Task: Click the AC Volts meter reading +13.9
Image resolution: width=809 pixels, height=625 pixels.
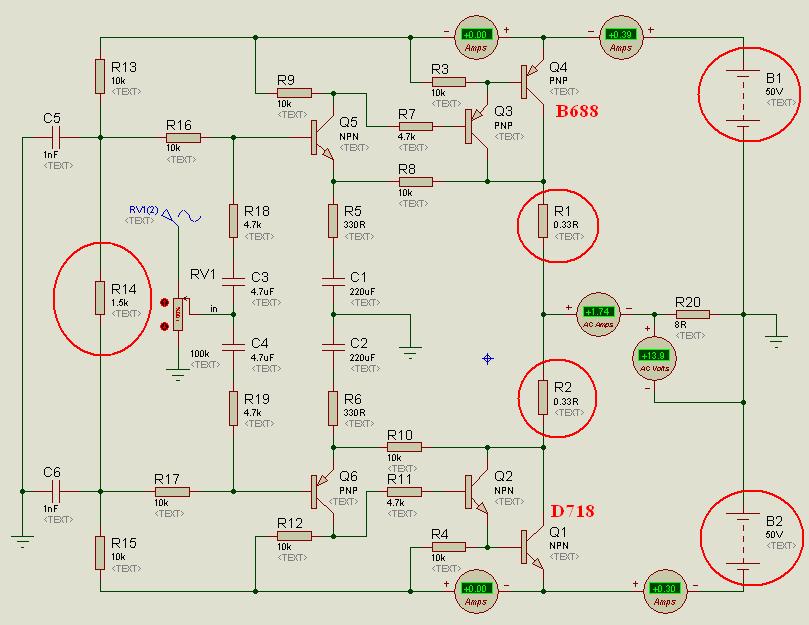Action: click(654, 358)
